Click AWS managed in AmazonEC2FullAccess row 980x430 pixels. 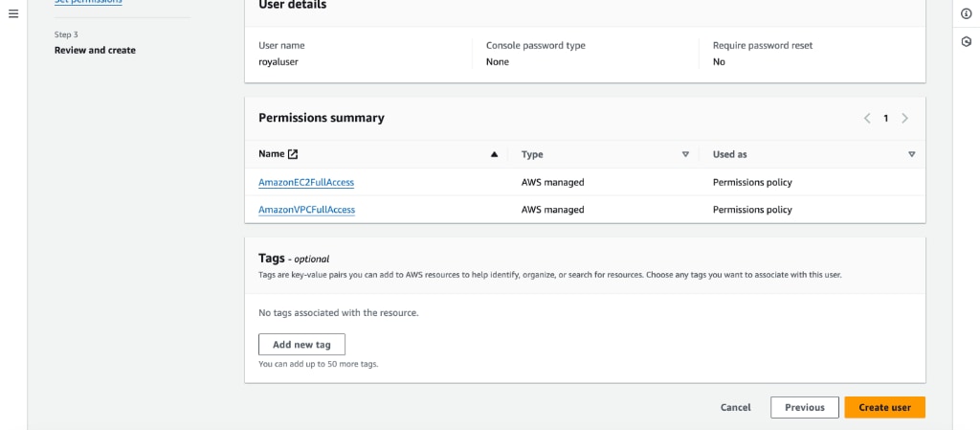[x=552, y=183]
